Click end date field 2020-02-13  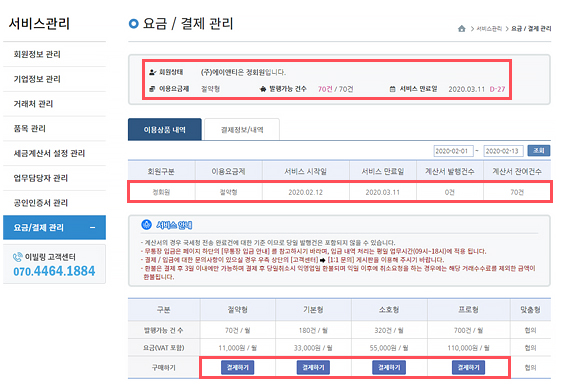point(503,151)
